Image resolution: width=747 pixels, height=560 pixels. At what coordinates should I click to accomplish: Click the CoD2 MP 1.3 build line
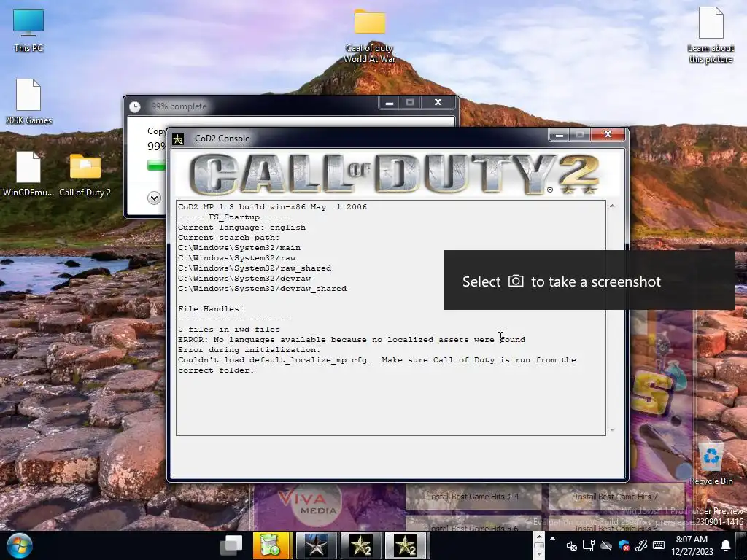coord(273,206)
